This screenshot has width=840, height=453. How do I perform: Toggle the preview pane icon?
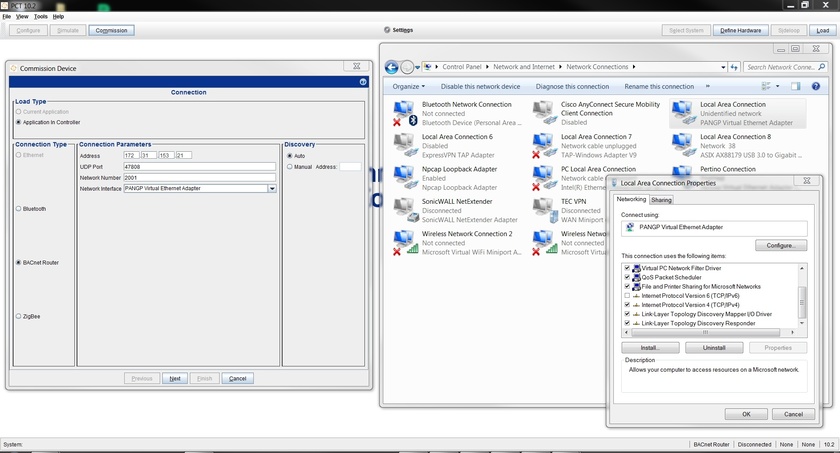(x=796, y=86)
